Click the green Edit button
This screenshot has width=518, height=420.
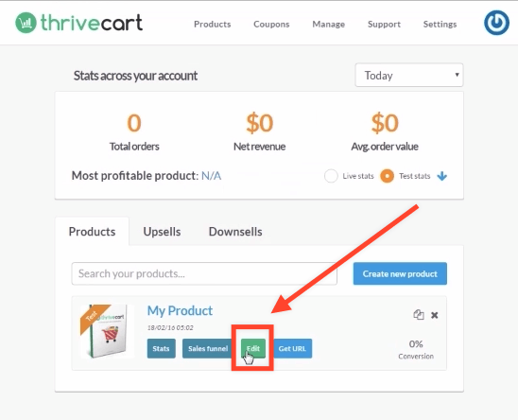point(253,348)
